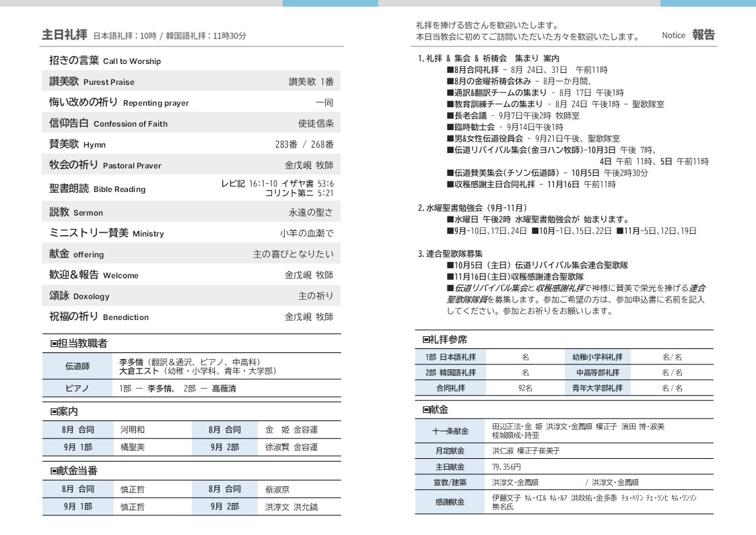Select the 伝道師 blue label cell
The height and width of the screenshot is (535, 756).
click(77, 367)
